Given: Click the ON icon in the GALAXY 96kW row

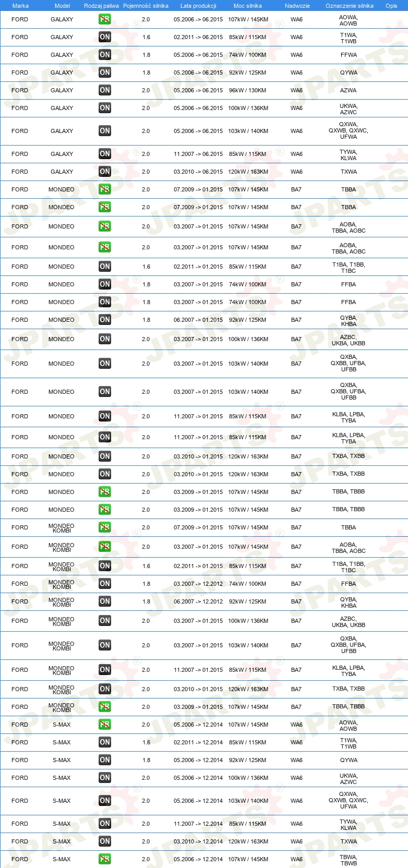Looking at the screenshot, I should coord(105,90).
